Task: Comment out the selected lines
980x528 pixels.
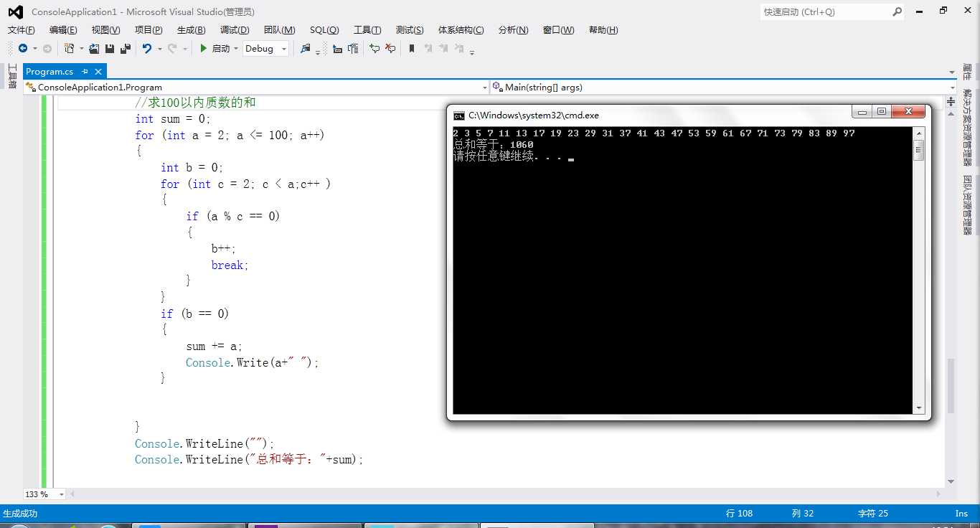Action: pos(374,48)
